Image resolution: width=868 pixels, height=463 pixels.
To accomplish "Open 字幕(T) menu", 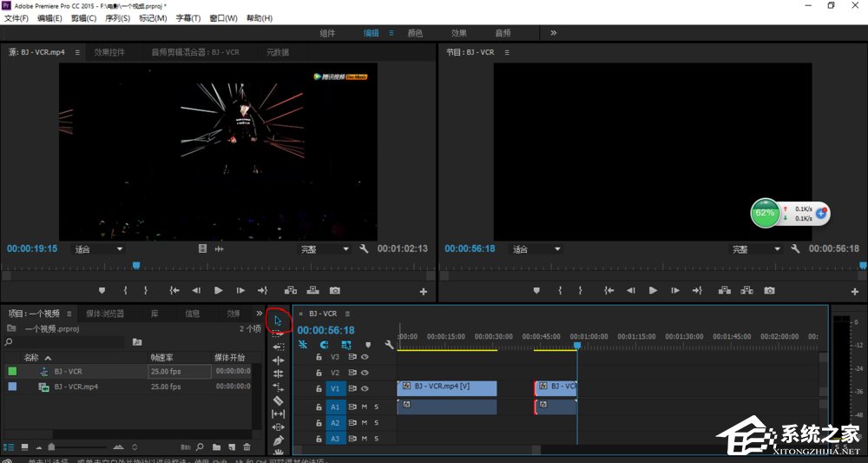I will (x=188, y=17).
